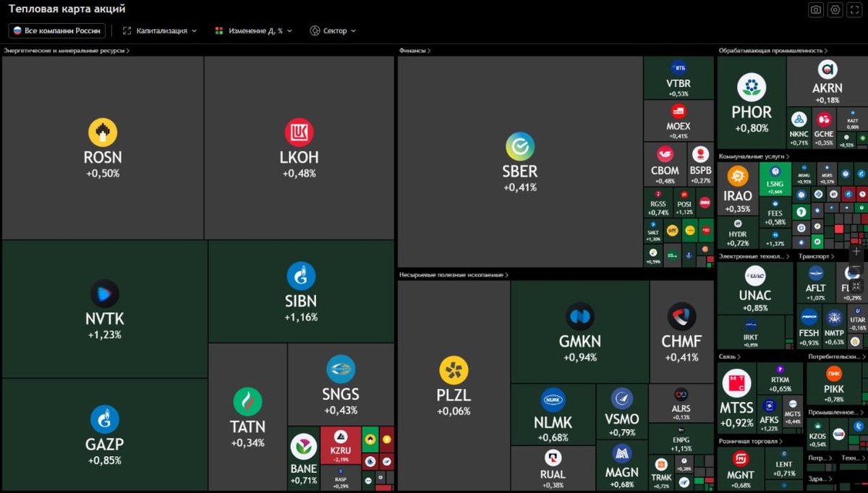Image resolution: width=868 pixels, height=493 pixels.
Task: Click the TATN Tatneft logo
Action: pos(247,402)
